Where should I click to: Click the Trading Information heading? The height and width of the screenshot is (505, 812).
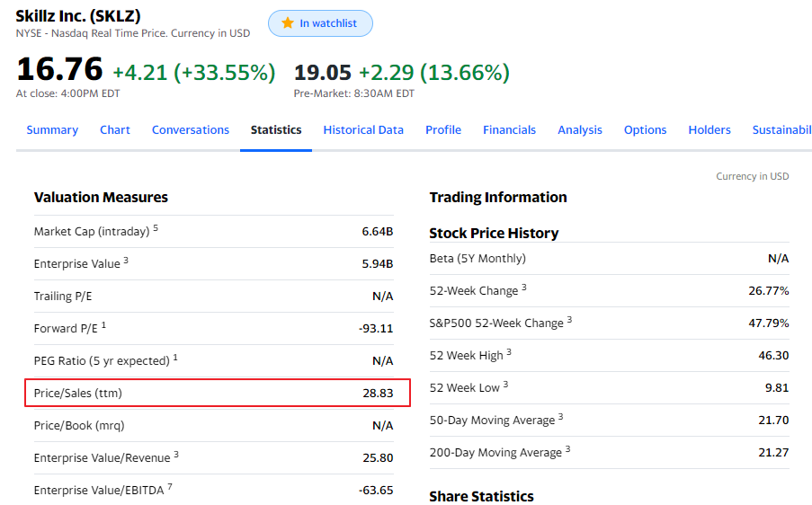498,197
